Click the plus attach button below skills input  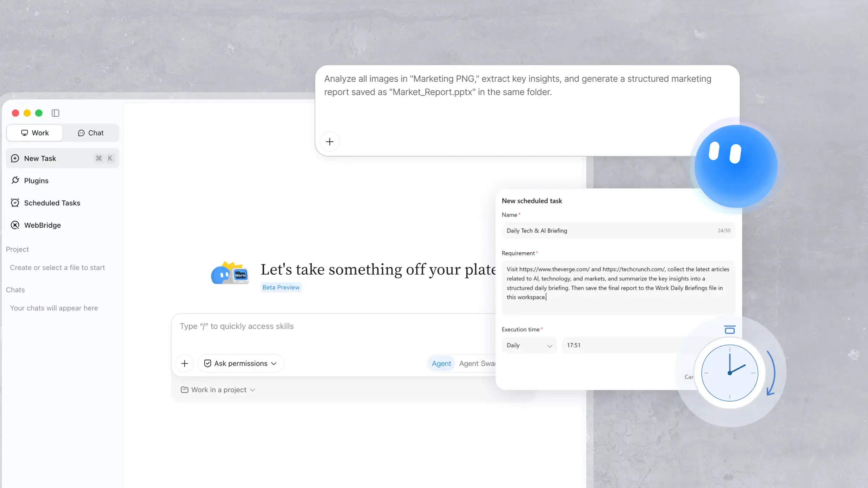click(184, 363)
